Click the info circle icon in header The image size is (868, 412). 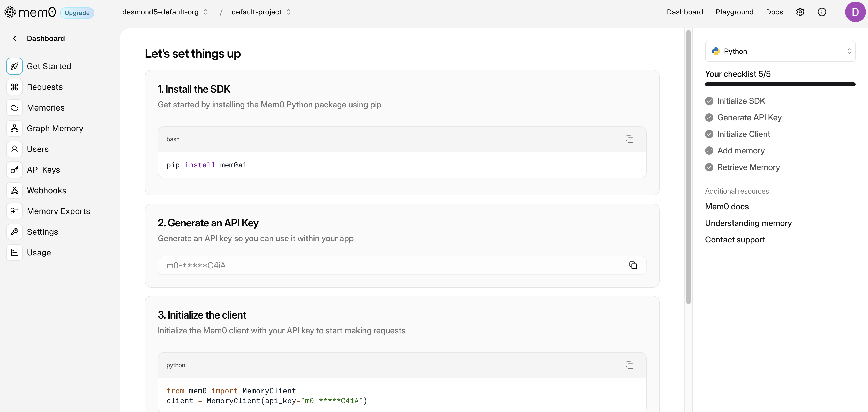tap(822, 12)
